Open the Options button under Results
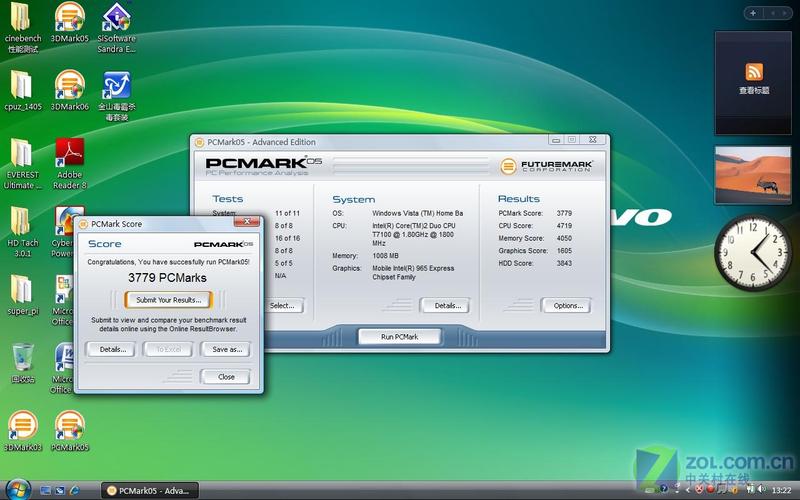 coord(567,306)
